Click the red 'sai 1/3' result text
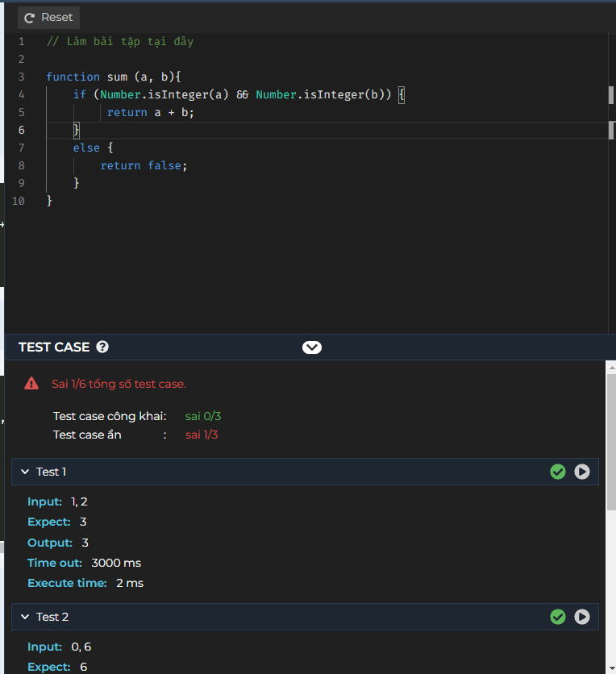Screen dimensions: 616x674 [x=202, y=435]
